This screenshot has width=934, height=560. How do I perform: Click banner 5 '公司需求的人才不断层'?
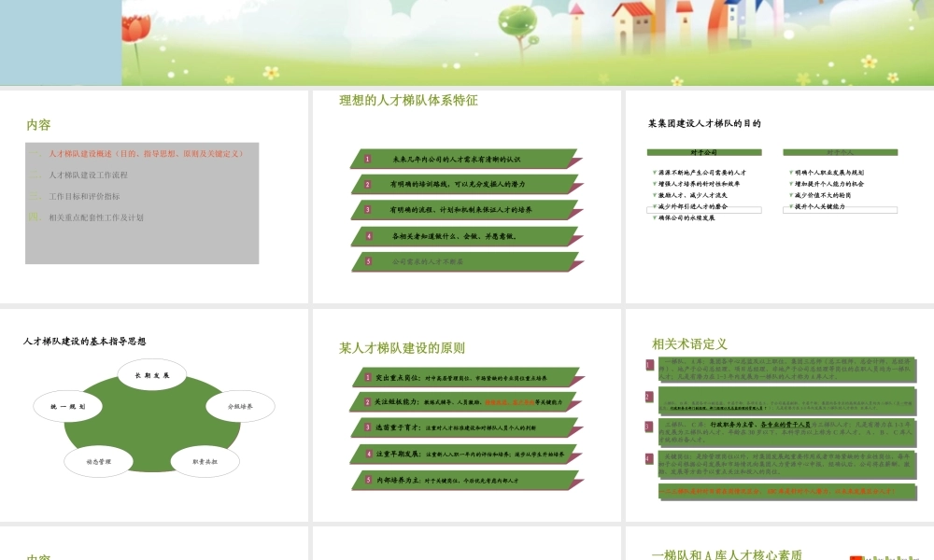(466, 262)
